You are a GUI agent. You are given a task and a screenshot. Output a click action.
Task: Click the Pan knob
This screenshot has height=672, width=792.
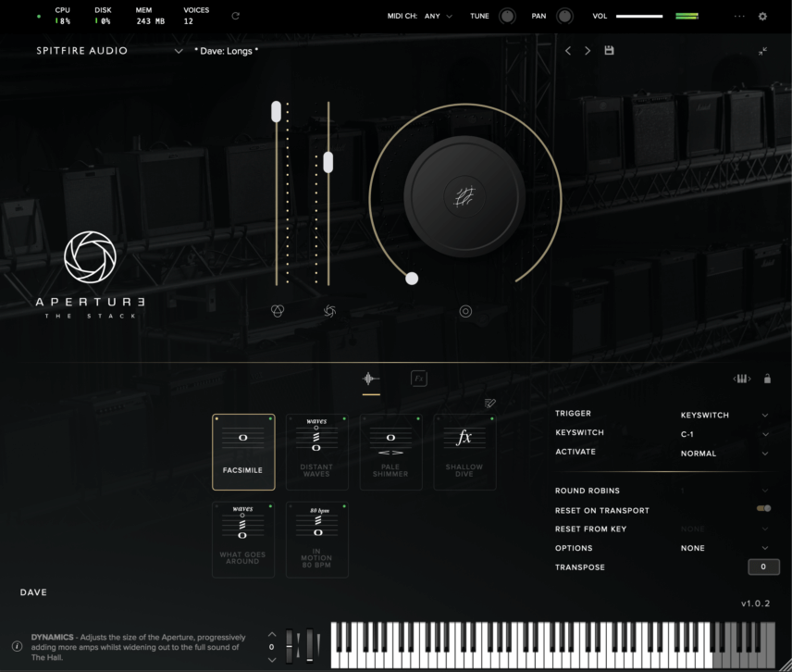(x=564, y=16)
